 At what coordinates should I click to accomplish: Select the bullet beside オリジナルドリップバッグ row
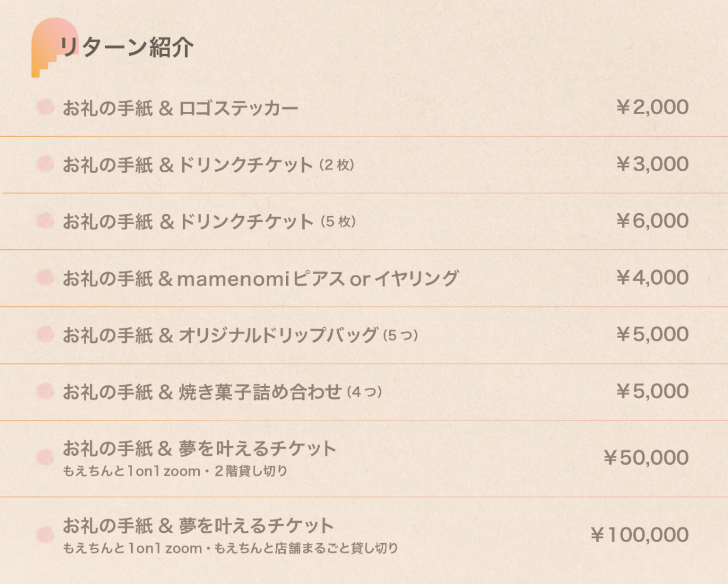click(x=45, y=334)
